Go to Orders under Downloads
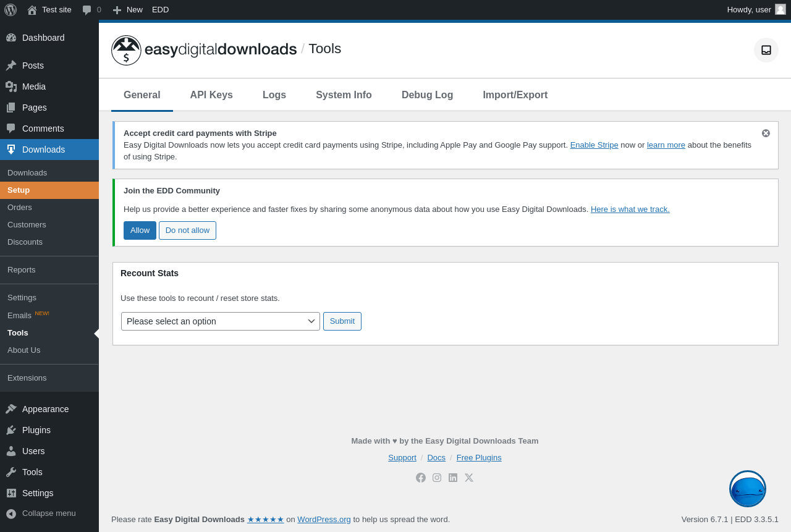The width and height of the screenshot is (791, 532). pyautogui.click(x=49, y=208)
